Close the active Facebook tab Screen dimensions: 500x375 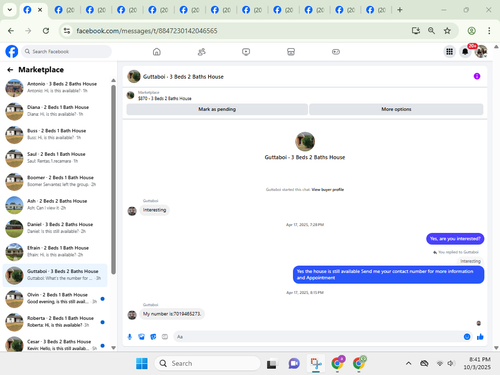[40, 10]
